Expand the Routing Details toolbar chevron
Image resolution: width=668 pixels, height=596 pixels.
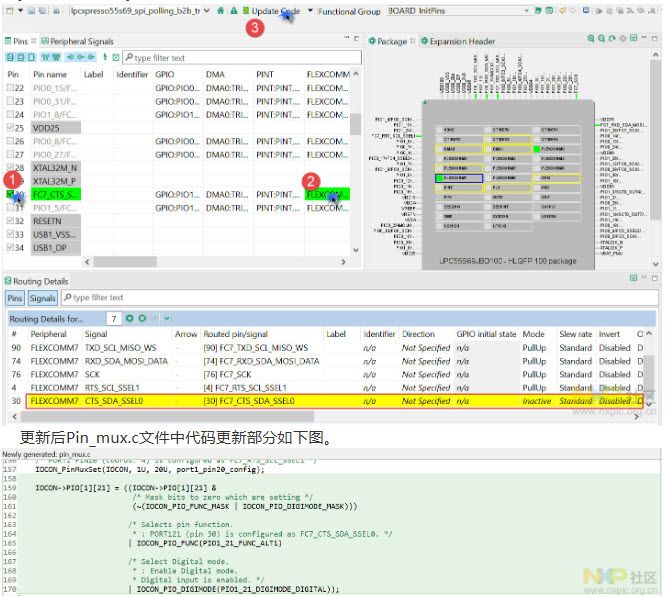[167, 318]
